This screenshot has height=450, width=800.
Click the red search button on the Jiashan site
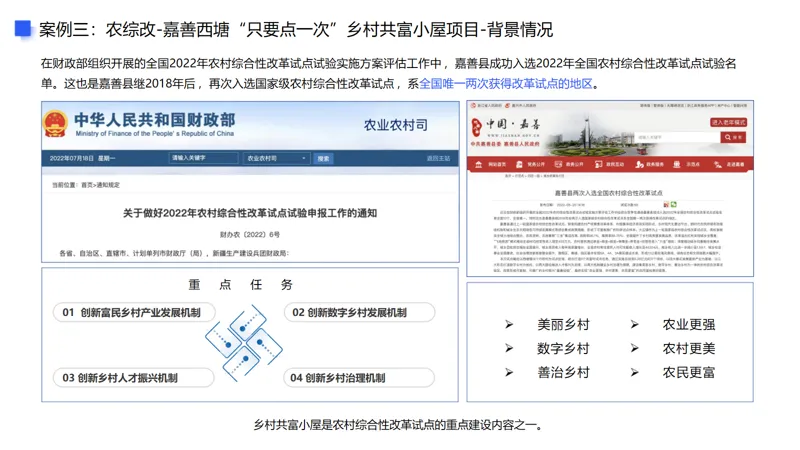(x=733, y=137)
